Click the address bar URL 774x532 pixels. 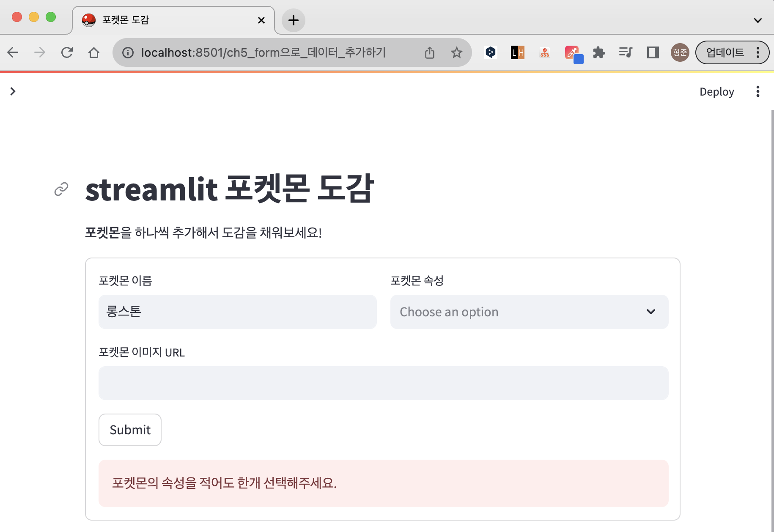263,52
